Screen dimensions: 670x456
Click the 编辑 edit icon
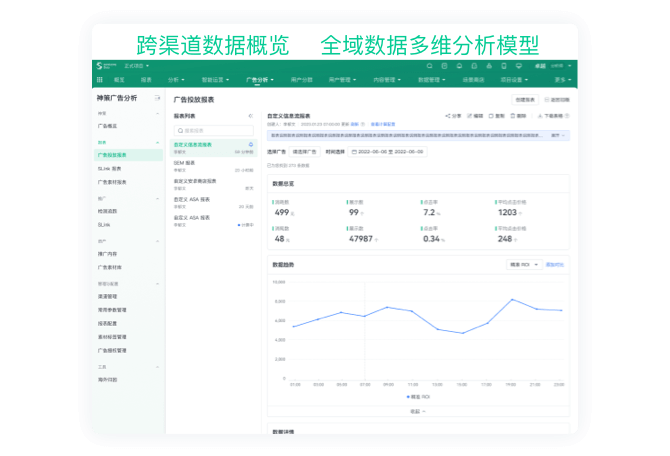click(470, 116)
